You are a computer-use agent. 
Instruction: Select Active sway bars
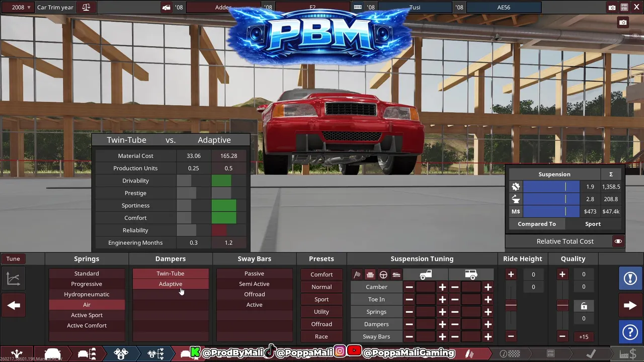pyautogui.click(x=254, y=305)
